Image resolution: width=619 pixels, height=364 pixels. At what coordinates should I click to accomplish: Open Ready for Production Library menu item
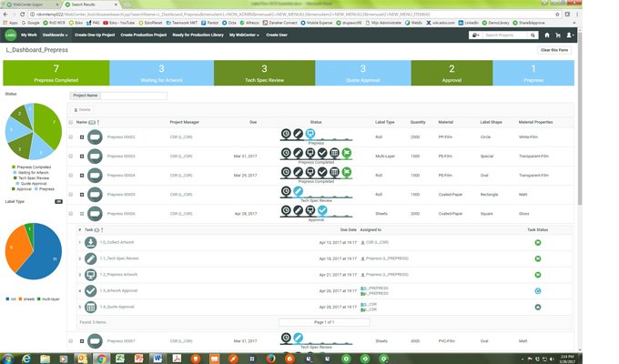tap(198, 35)
